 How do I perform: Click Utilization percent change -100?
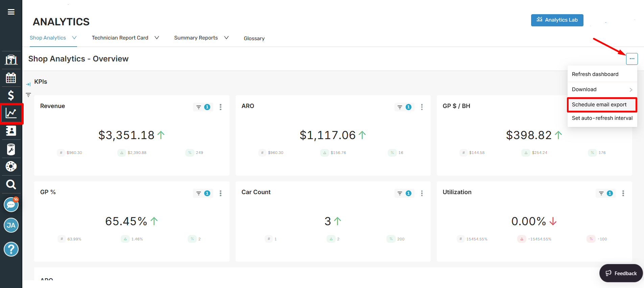pos(602,239)
